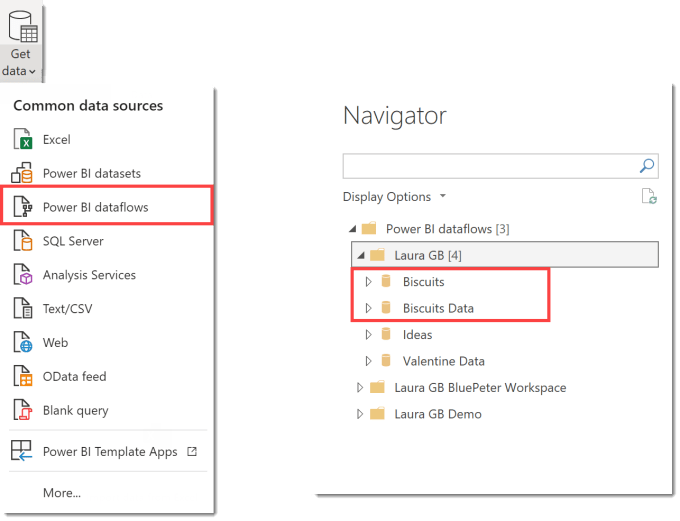680x521 pixels.
Task: Click the OData feed icon
Action: click(x=22, y=376)
